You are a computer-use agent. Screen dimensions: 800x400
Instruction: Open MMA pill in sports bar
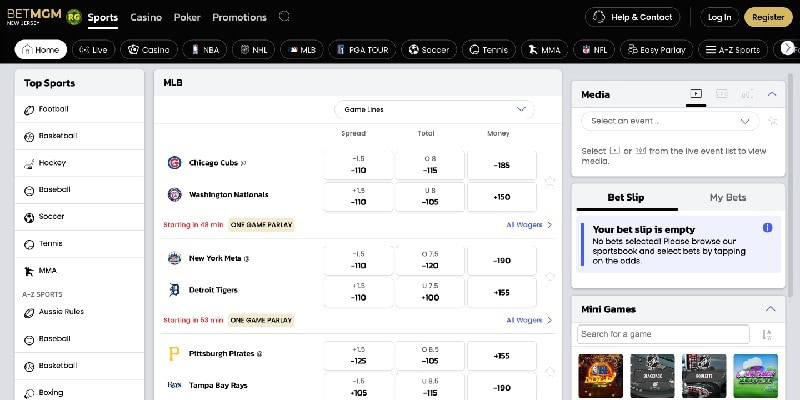point(544,49)
